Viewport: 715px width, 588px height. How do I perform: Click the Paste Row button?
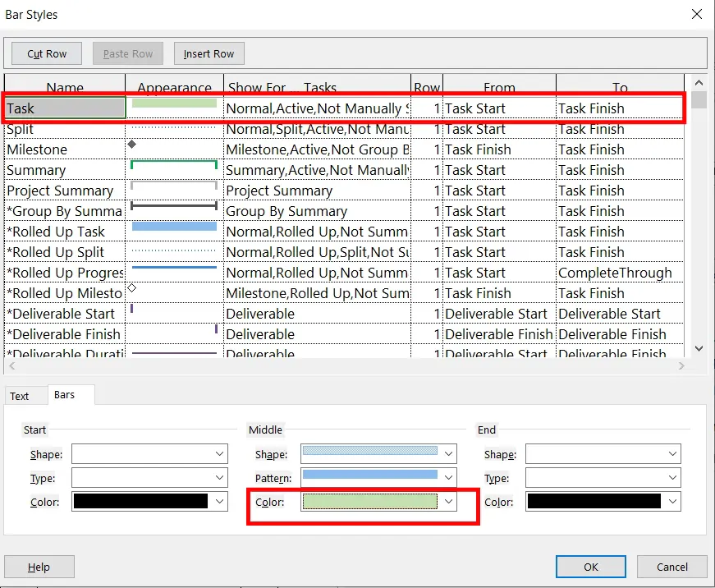pyautogui.click(x=128, y=54)
